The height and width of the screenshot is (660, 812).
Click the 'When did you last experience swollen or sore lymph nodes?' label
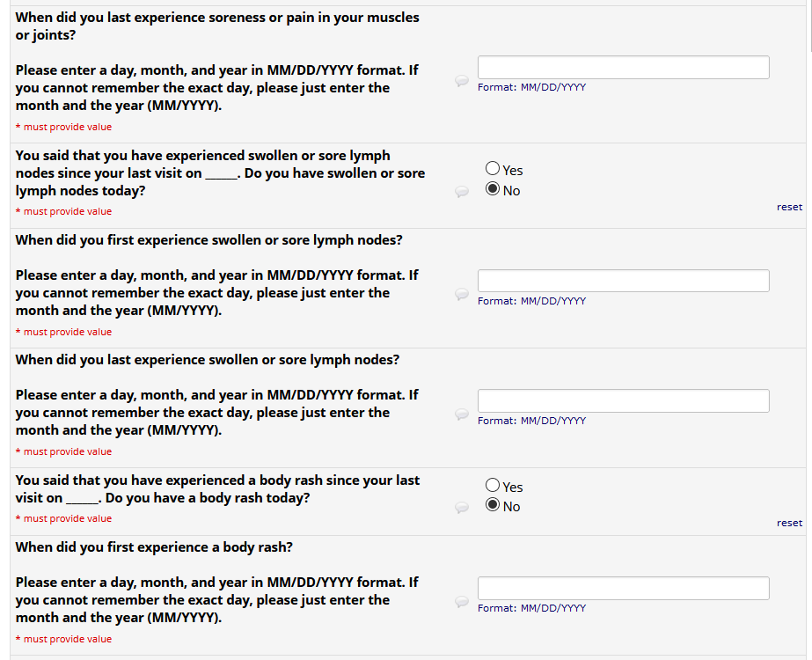tap(208, 360)
